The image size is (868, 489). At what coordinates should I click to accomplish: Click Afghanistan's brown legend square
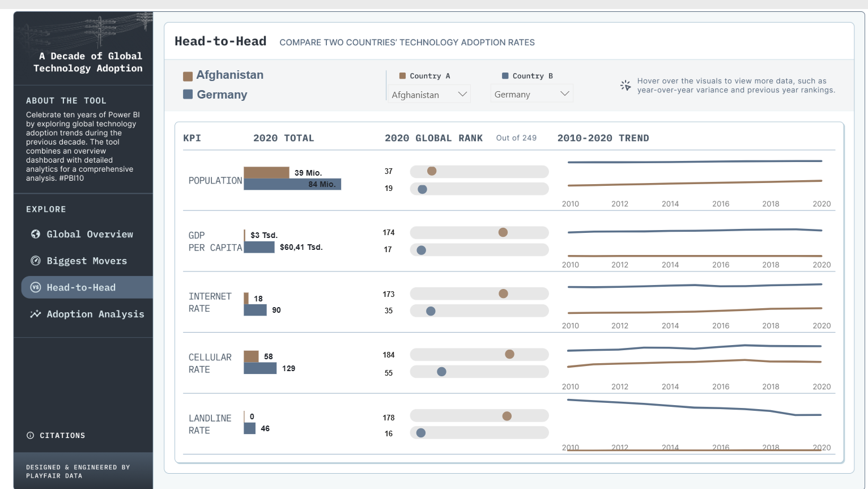click(x=188, y=76)
